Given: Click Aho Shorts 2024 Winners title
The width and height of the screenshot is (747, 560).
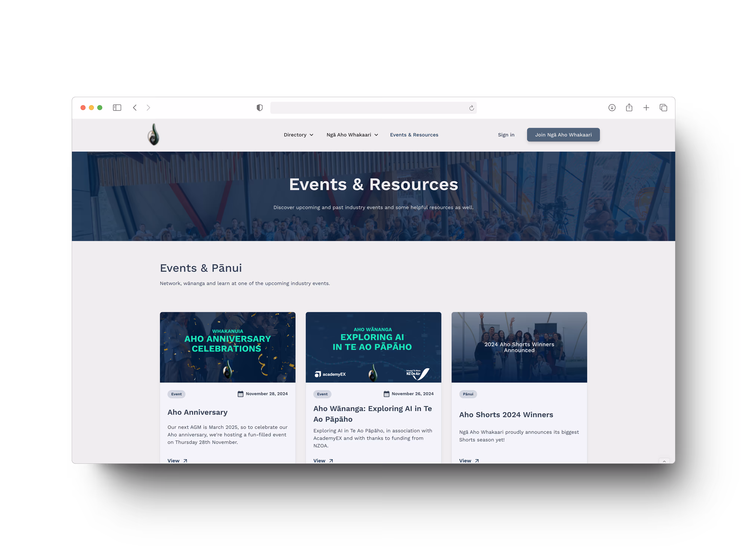Looking at the screenshot, I should click(x=506, y=415).
